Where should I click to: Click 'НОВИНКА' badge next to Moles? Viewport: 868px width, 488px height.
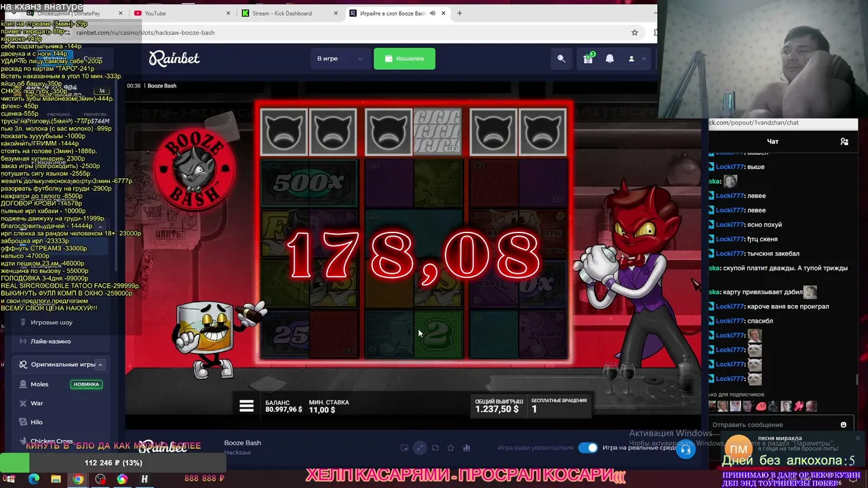coord(86,384)
